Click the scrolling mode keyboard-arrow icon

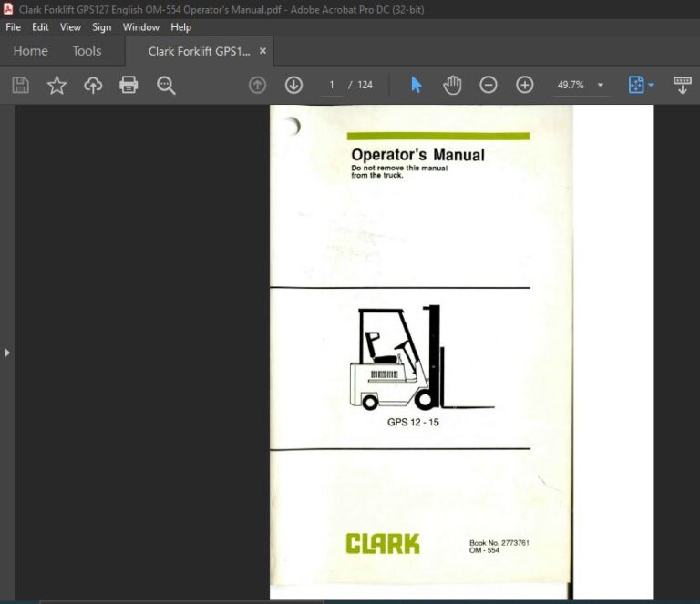[682, 85]
